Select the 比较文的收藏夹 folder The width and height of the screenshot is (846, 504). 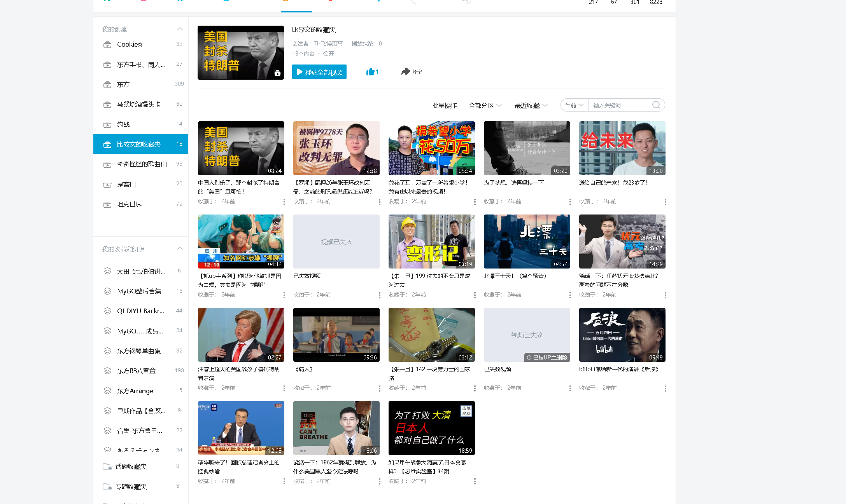coord(141,144)
